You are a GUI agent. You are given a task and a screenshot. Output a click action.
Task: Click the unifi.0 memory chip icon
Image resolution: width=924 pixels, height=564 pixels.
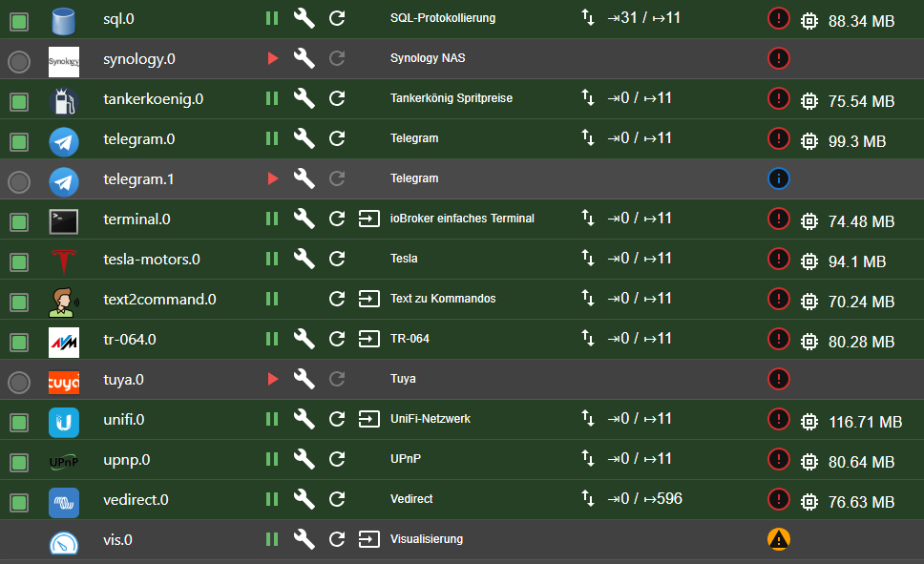pos(809,422)
